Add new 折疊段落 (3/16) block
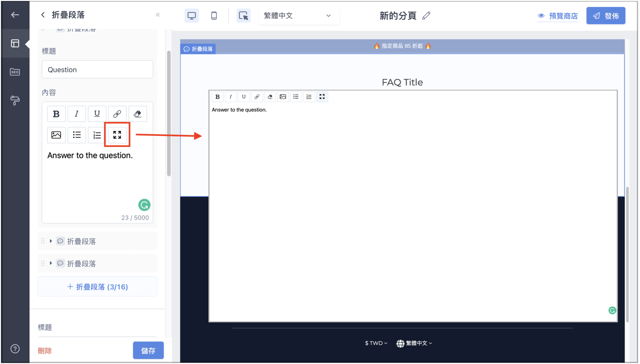This screenshot has width=640, height=364. click(x=97, y=286)
